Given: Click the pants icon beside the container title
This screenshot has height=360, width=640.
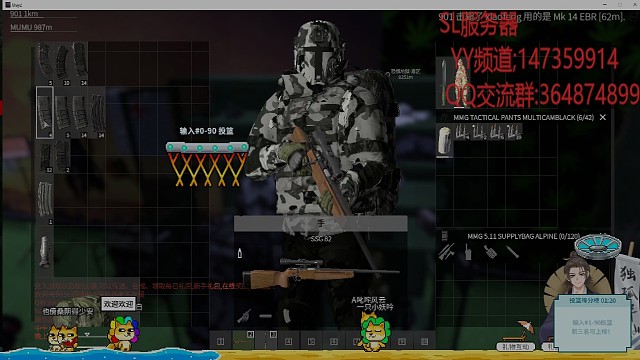Looking at the screenshot, I should pos(444,118).
